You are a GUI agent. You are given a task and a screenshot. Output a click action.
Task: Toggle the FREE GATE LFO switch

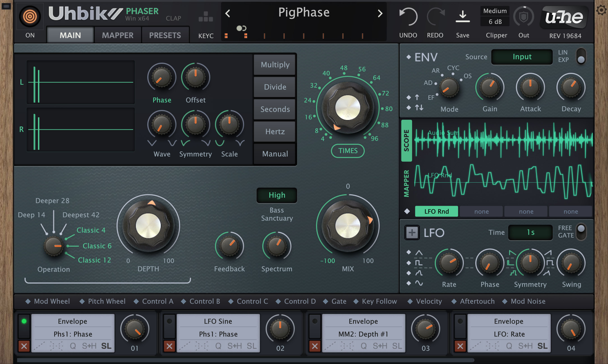point(581,232)
